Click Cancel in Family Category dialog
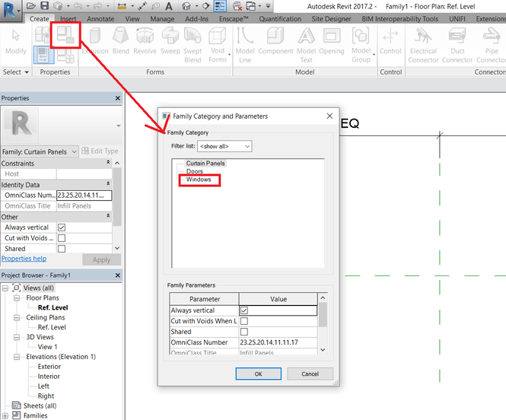Image resolution: width=506 pixels, height=420 pixels. pos(310,374)
